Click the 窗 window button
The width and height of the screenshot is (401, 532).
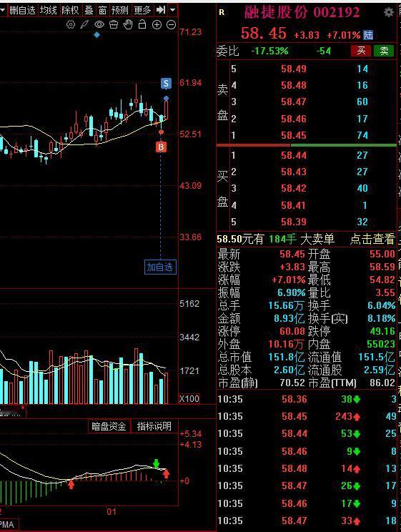pyautogui.click(x=102, y=10)
